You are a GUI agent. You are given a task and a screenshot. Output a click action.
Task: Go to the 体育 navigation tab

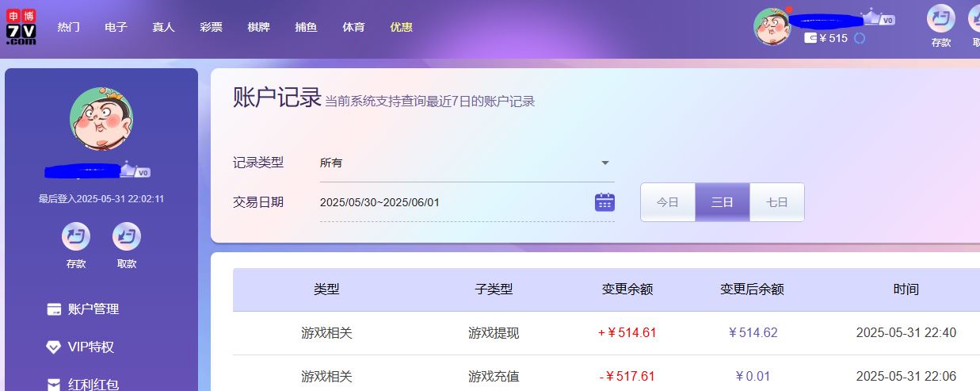[x=353, y=27]
